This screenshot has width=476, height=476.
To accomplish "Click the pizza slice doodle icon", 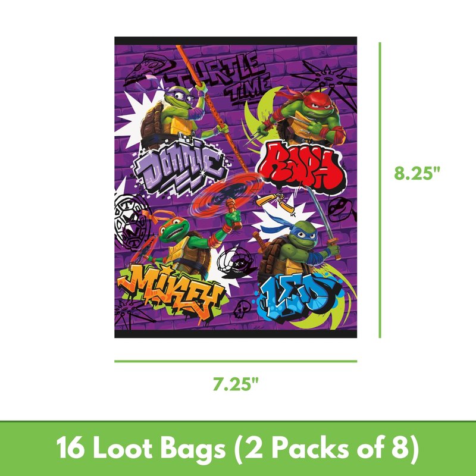I will [150, 68].
